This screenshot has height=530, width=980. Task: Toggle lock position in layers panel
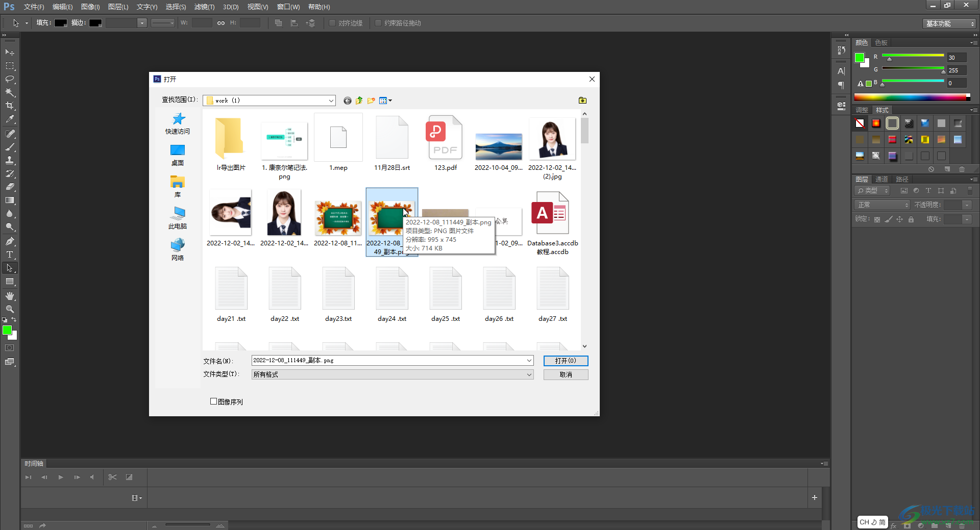899,219
